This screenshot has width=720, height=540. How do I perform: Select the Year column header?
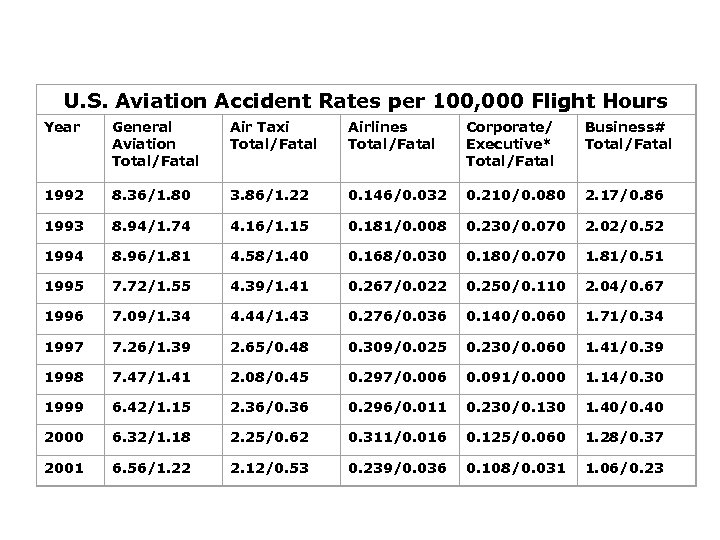(x=60, y=127)
